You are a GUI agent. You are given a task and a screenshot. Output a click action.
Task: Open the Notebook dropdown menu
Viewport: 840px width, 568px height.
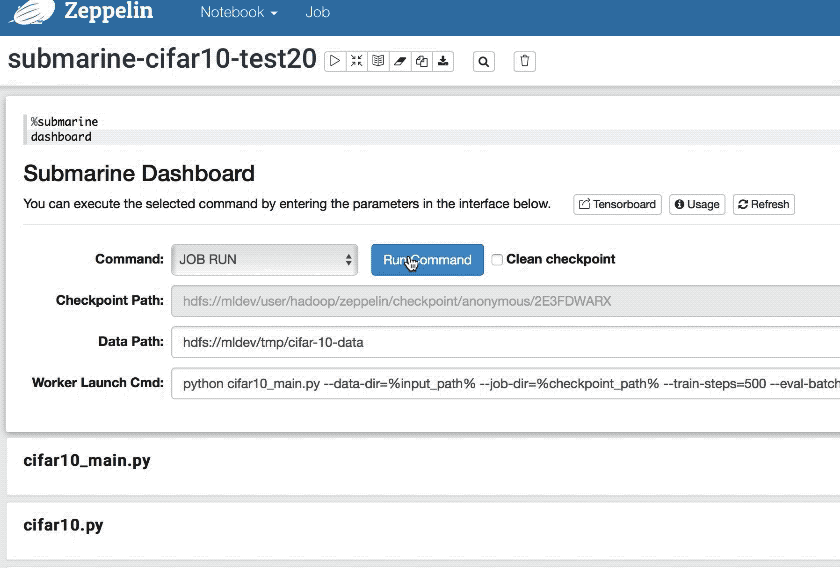point(239,12)
